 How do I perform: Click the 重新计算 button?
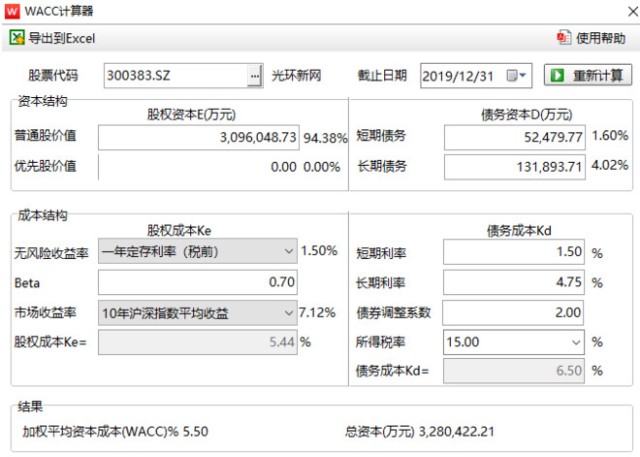click(x=588, y=75)
